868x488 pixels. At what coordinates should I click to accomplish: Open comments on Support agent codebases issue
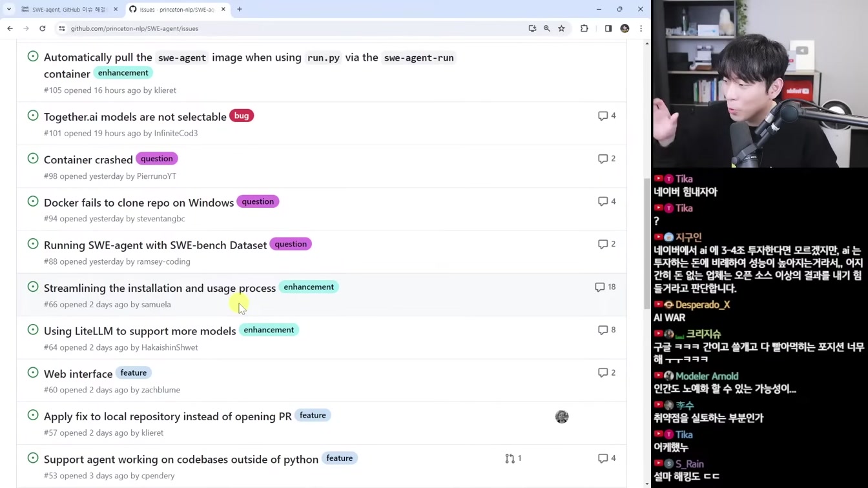[606, 458]
